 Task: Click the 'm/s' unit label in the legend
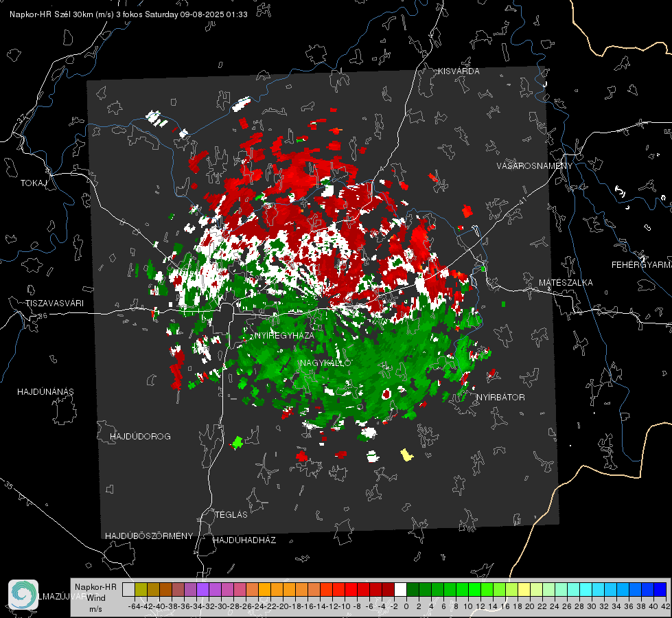click(x=95, y=609)
